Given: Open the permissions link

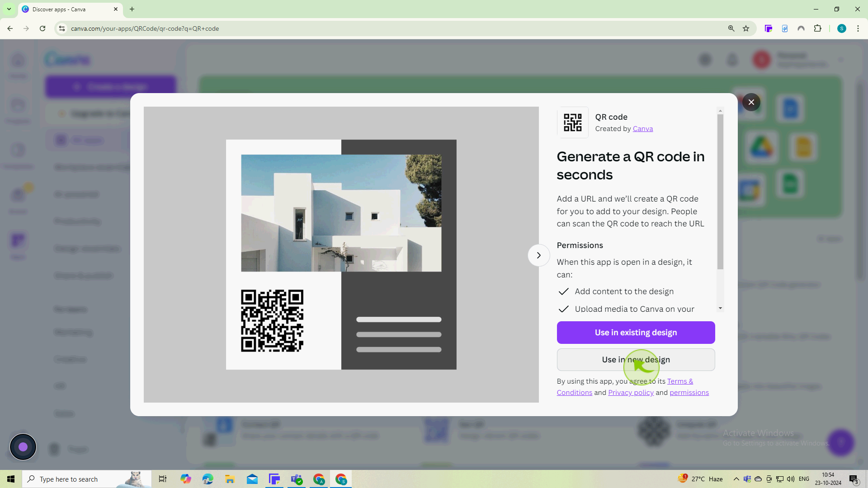Looking at the screenshot, I should pos(689,393).
